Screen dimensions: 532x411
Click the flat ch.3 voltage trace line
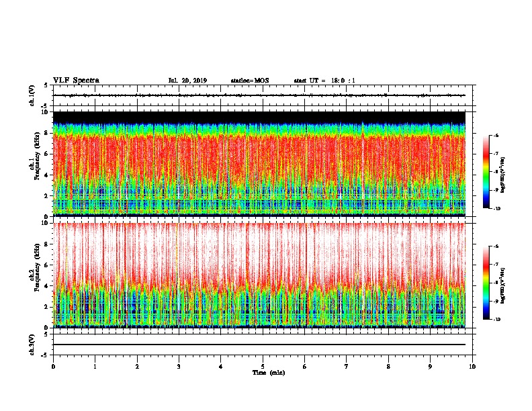click(x=259, y=345)
